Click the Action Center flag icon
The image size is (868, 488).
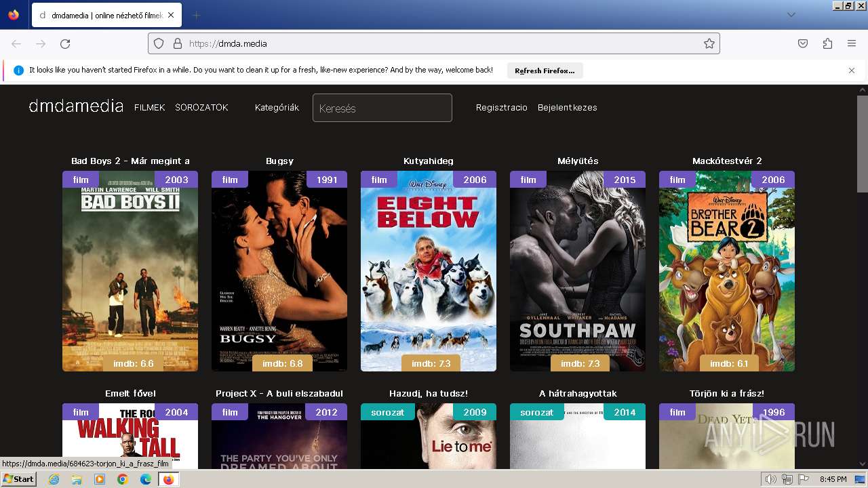pos(804,479)
